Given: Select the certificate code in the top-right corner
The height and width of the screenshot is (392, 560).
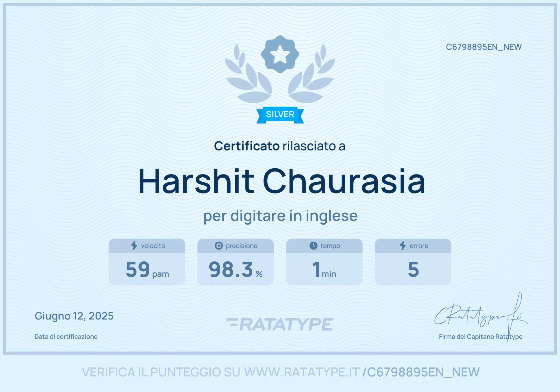Looking at the screenshot, I should 484,47.
